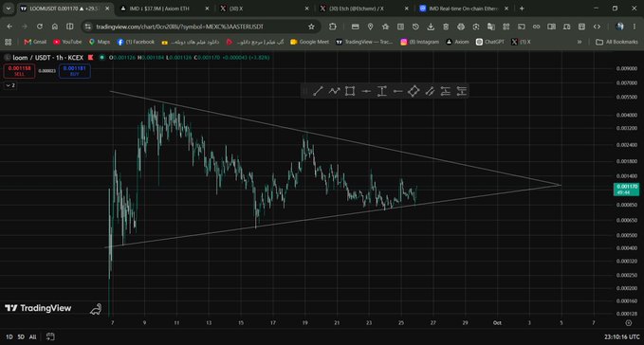Image resolution: width=644 pixels, height=345 pixels.
Task: Open the Instagram bookmark
Action: tap(420, 42)
